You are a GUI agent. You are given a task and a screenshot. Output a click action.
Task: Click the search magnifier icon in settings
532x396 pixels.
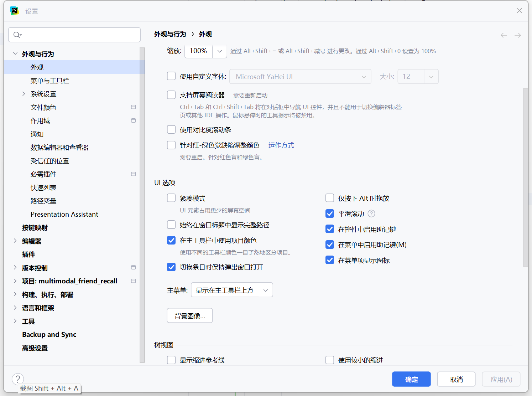pyautogui.click(x=17, y=35)
